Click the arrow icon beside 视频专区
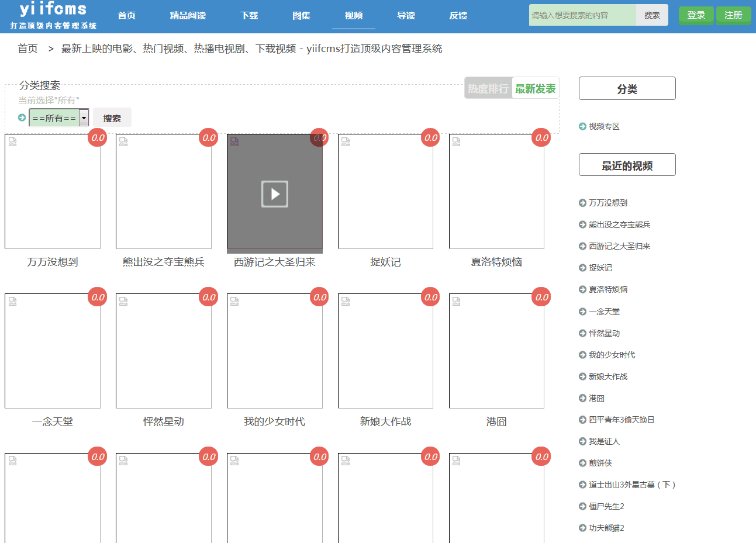The image size is (756, 543). 582,126
